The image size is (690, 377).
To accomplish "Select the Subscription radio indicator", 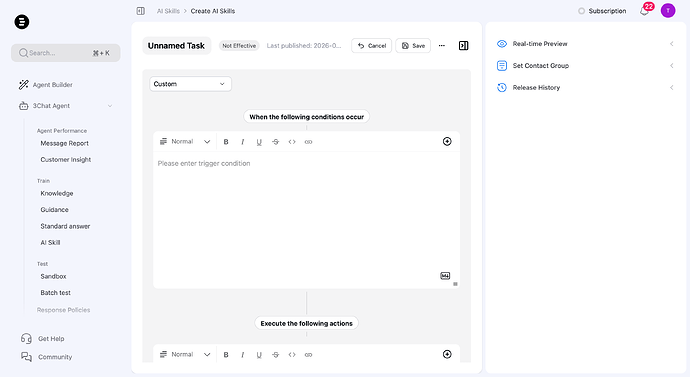I will (x=581, y=11).
